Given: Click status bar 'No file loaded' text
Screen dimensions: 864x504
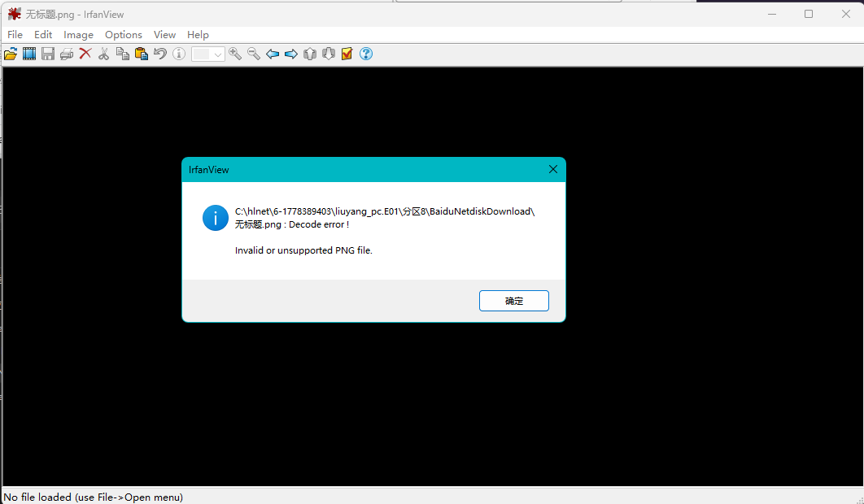Looking at the screenshot, I should pos(93,497).
